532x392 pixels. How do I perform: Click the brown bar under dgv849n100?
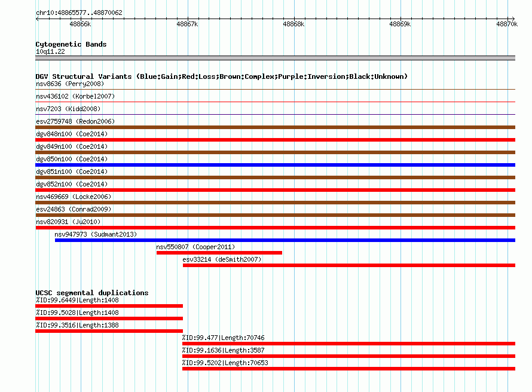click(x=275, y=152)
